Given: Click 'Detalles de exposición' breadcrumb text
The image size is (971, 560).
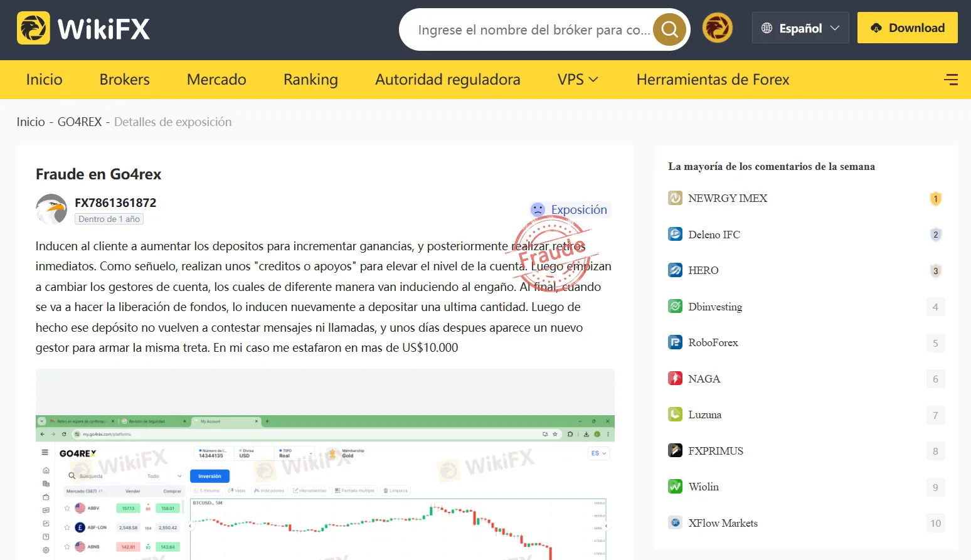Looking at the screenshot, I should click(172, 122).
